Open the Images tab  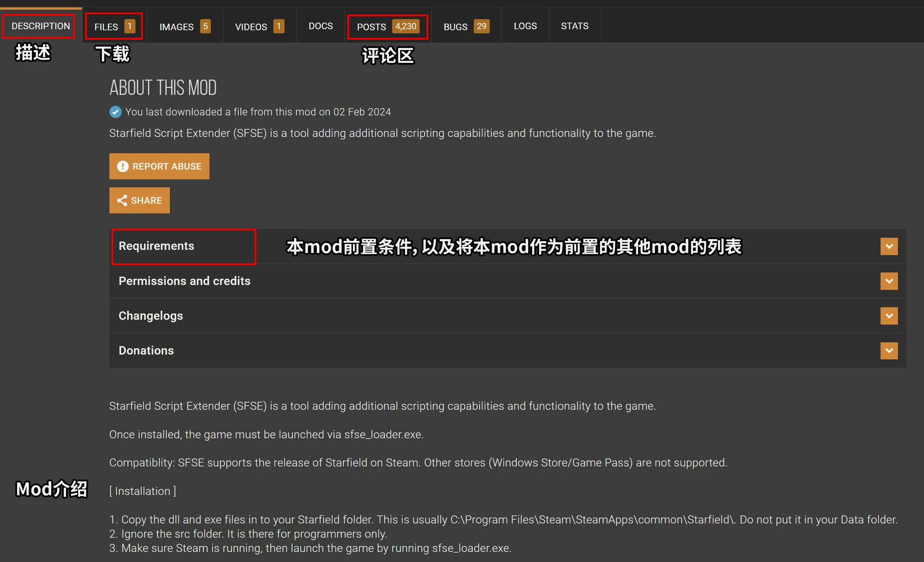(x=185, y=26)
